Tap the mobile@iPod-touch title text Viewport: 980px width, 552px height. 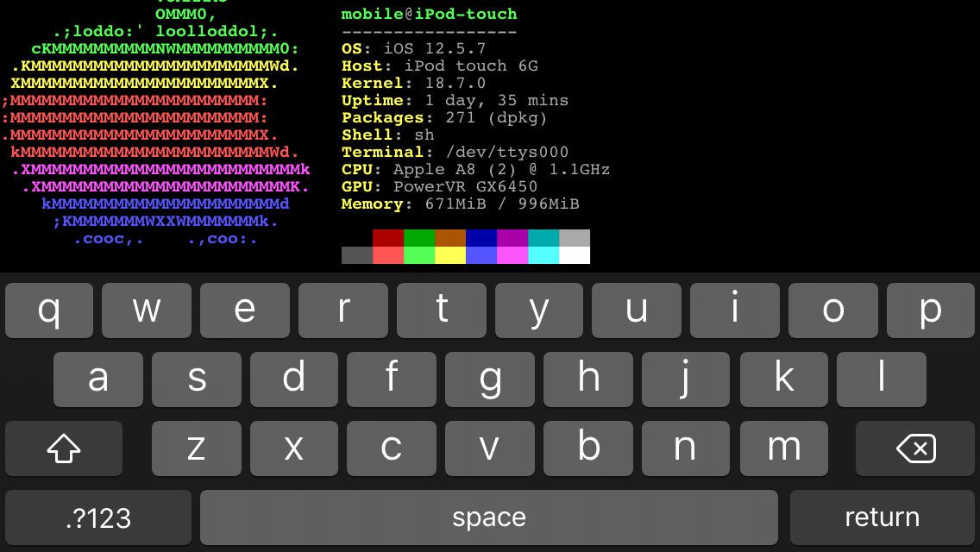point(429,14)
